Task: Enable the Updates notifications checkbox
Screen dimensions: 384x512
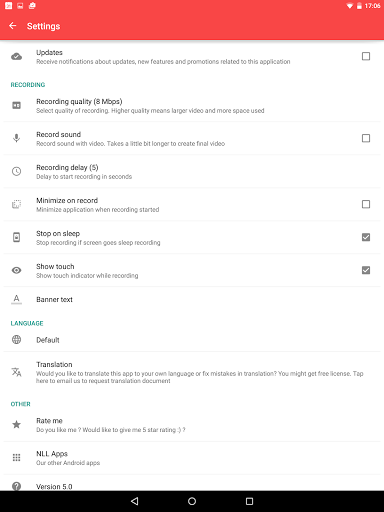Action: point(366,56)
